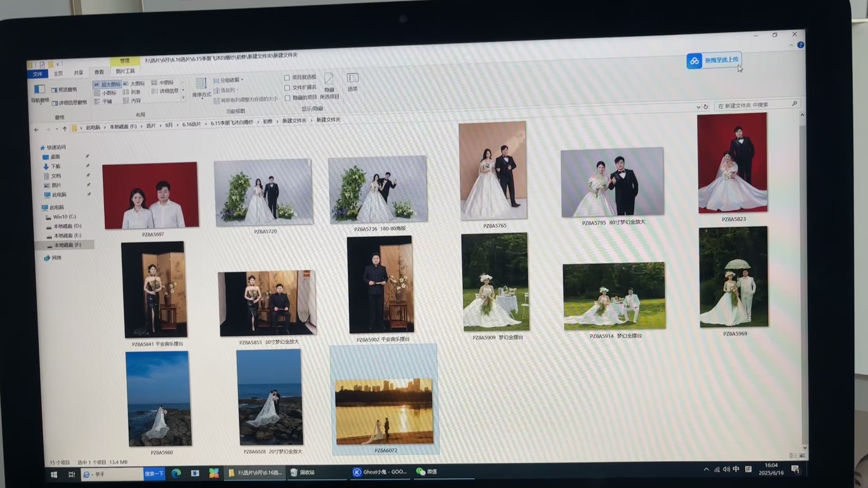
Task: Open address bar history dropdown arrow
Action: tap(698, 107)
